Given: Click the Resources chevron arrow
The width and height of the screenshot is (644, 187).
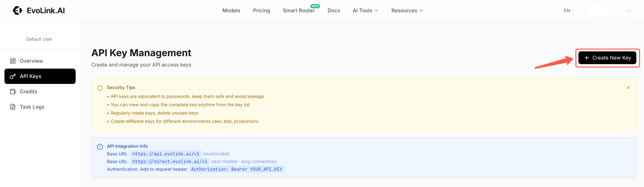Looking at the screenshot, I should tap(421, 11).
